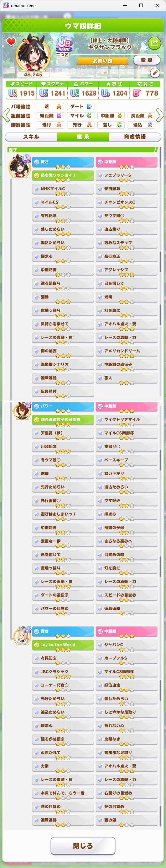Click the brown-haired parent portrait icon

(x=22, y=411)
